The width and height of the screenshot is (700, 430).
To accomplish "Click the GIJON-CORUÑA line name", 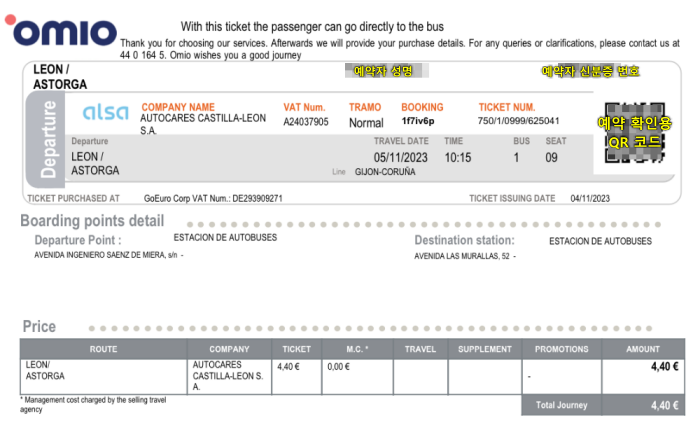I will tap(385, 172).
